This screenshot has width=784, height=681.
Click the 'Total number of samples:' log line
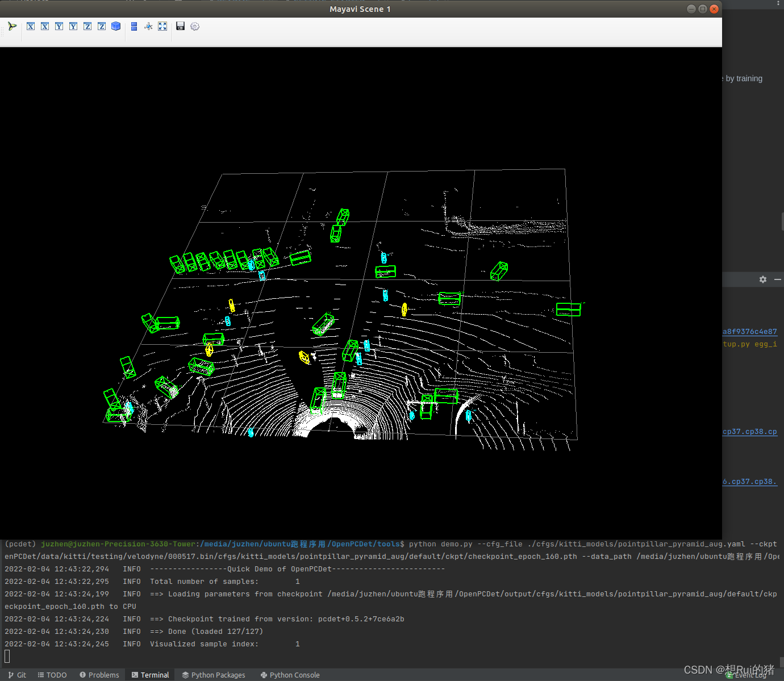point(152,582)
